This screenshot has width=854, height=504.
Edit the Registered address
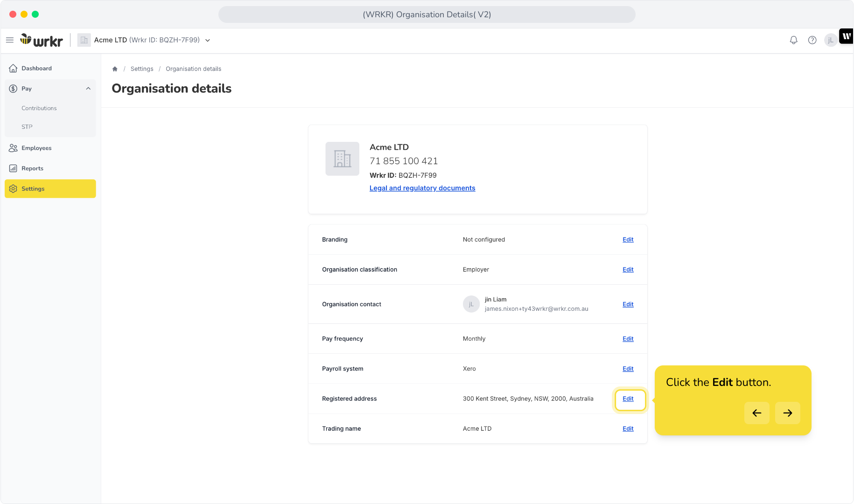[628, 399]
